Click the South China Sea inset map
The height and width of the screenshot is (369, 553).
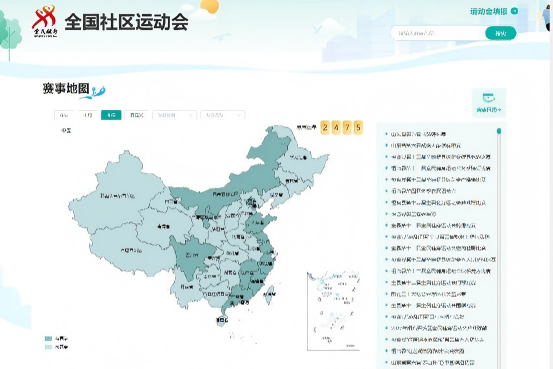tap(333, 311)
